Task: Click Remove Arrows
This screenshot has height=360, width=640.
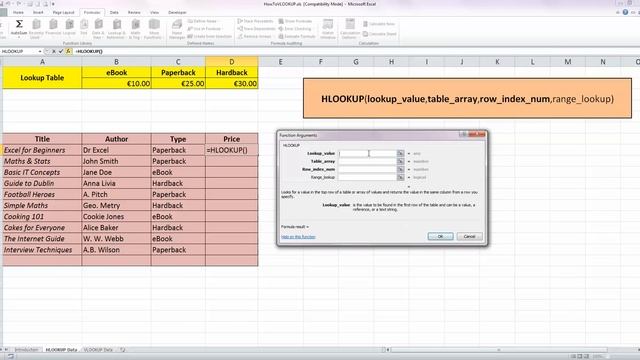Action: click(x=254, y=36)
